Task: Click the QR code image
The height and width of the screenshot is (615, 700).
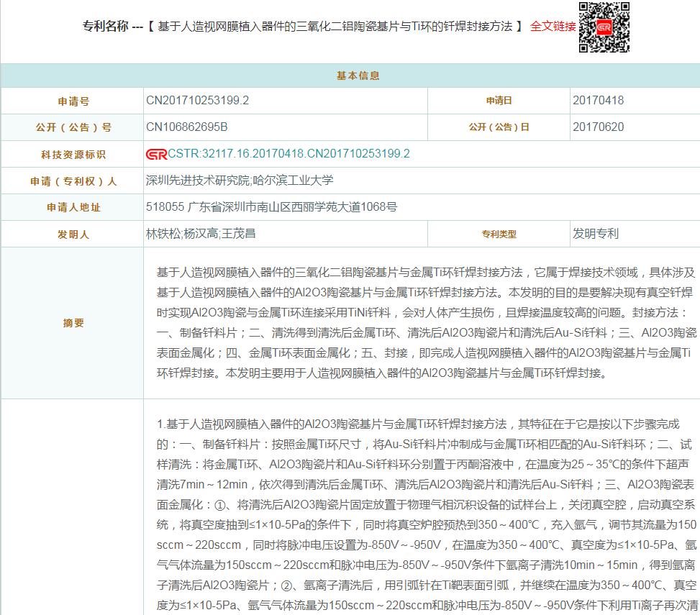Action: click(604, 27)
